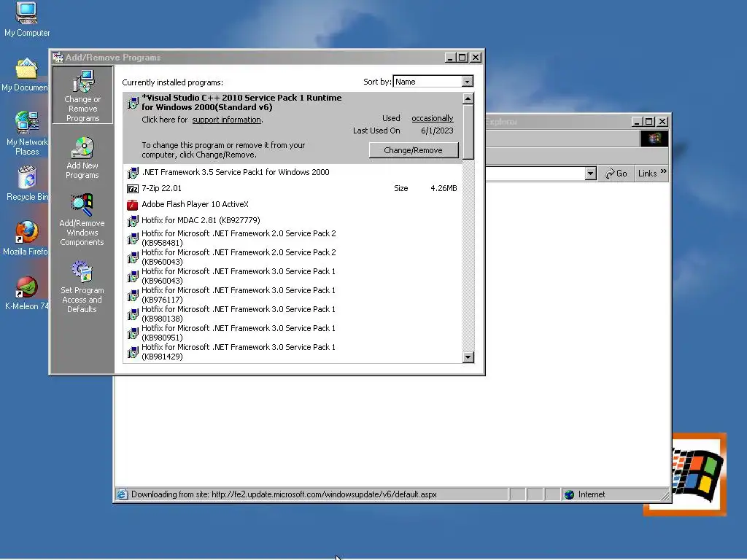This screenshot has width=747, height=560.
Task: Click the occasionally usage link
Action: coord(433,119)
